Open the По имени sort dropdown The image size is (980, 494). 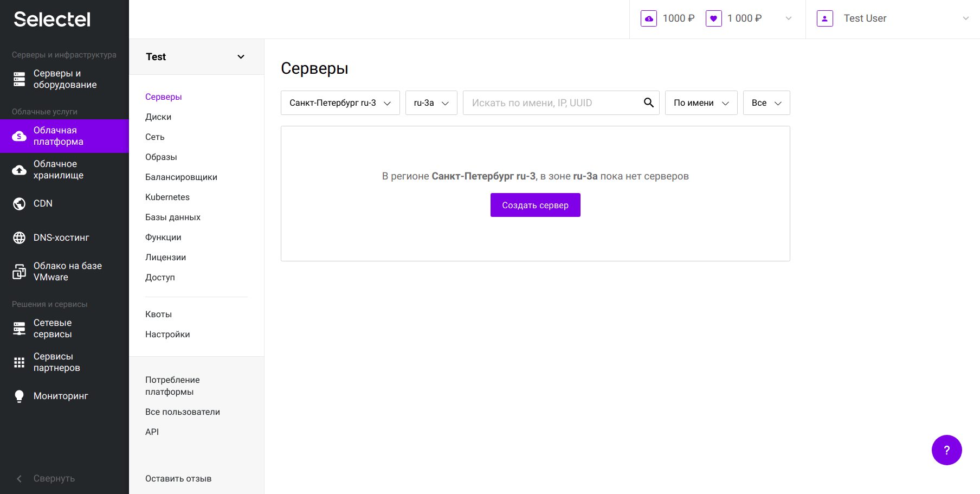pos(701,103)
